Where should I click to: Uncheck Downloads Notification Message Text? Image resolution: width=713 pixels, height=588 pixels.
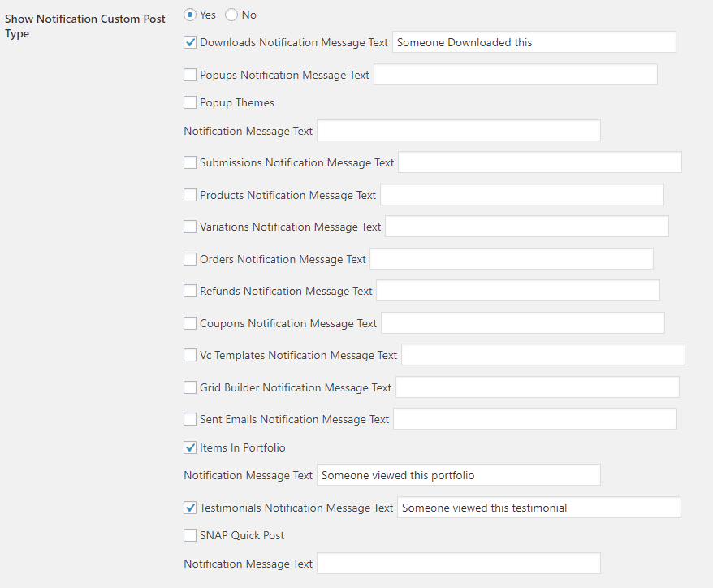click(x=190, y=42)
